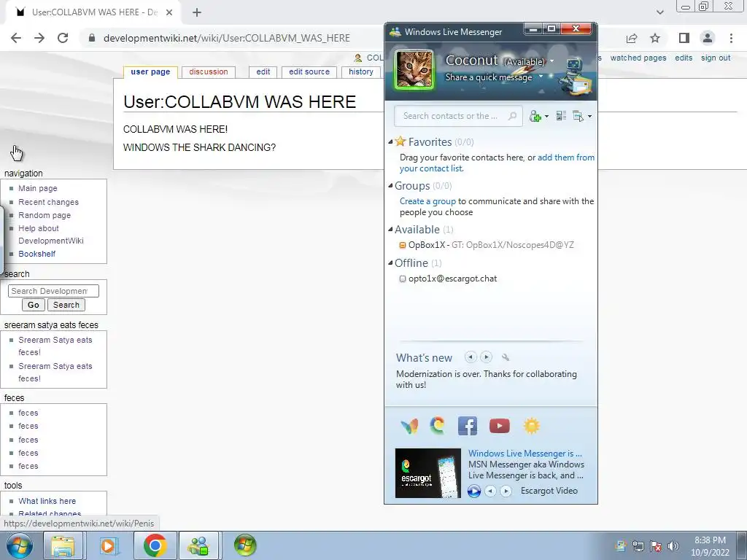Viewport: 747px width, 560px height.
Task: Collapse the Available contacts section
Action: pos(391,229)
